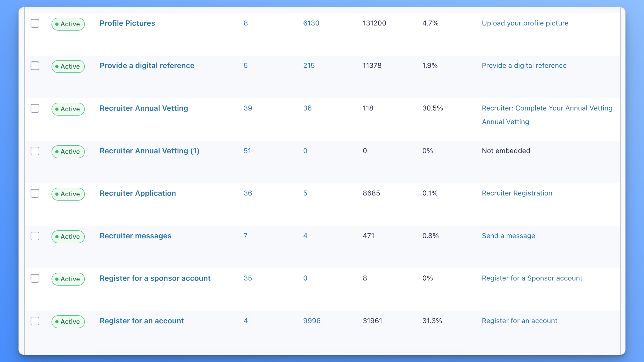Open the Recruiter Application form
The image size is (644, 362).
(x=138, y=193)
